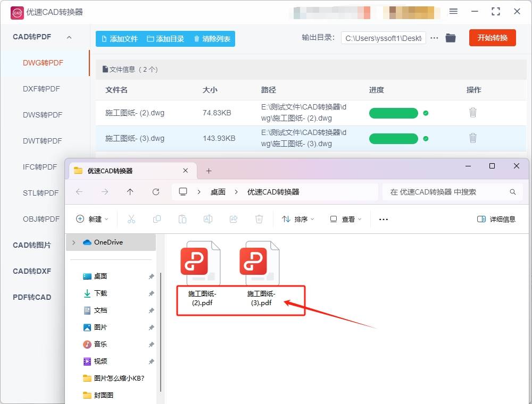Collapse the CAD转PDF section
This screenshot has width=532, height=404.
click(x=68, y=37)
